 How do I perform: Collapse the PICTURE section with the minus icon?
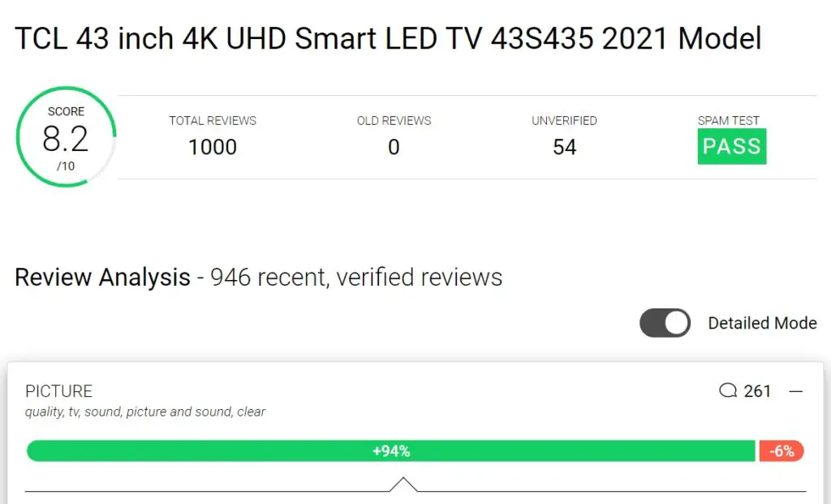(796, 391)
